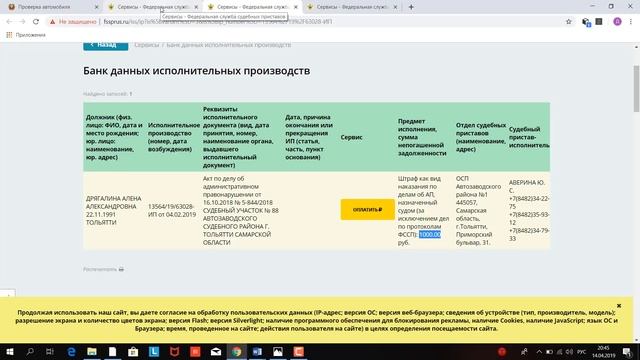
Task: Bookmark this page with the star icon
Action: 569,22
